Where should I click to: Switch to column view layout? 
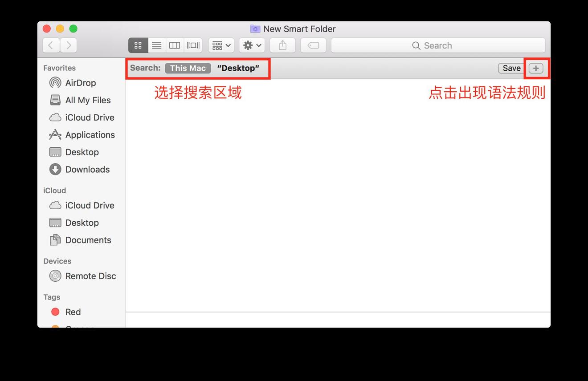[x=174, y=45]
